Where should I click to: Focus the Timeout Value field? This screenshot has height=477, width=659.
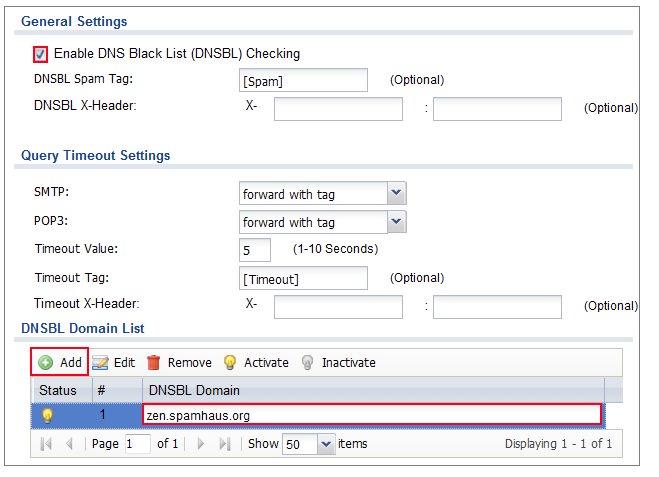[256, 249]
